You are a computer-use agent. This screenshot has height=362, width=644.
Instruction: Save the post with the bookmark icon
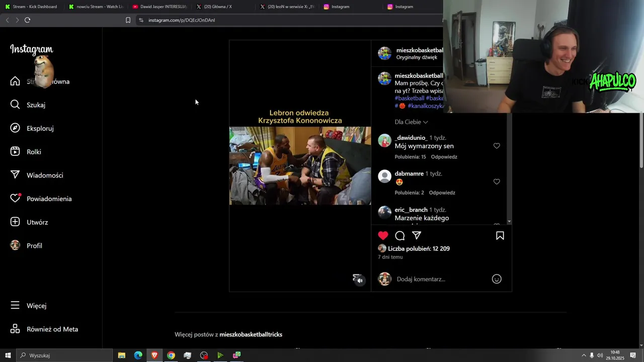click(500, 235)
